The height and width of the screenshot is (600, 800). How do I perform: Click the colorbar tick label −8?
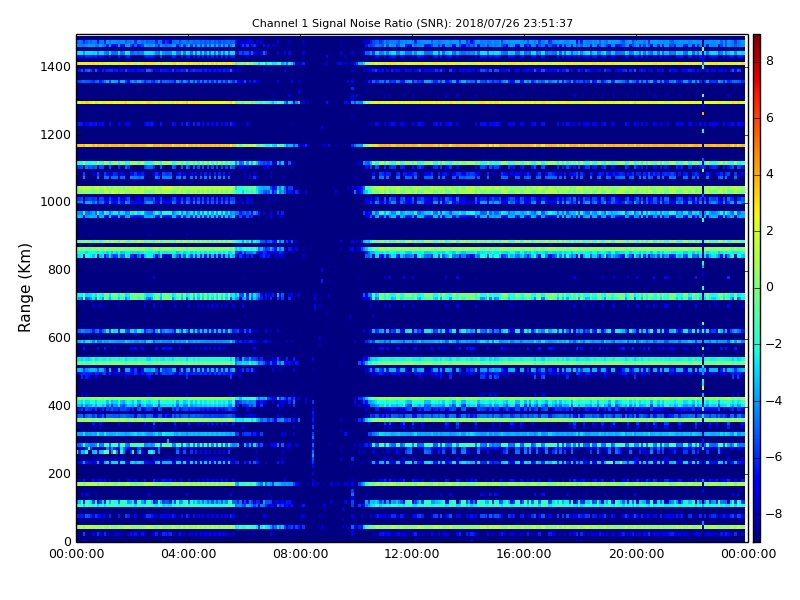[774, 514]
